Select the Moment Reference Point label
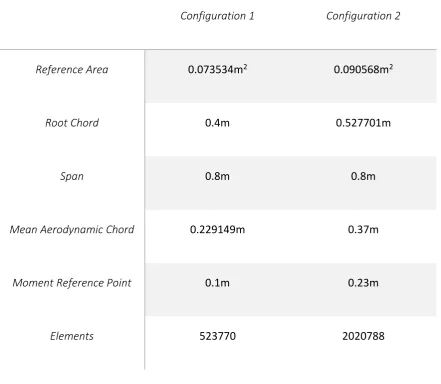The image size is (441, 384). 72,283
